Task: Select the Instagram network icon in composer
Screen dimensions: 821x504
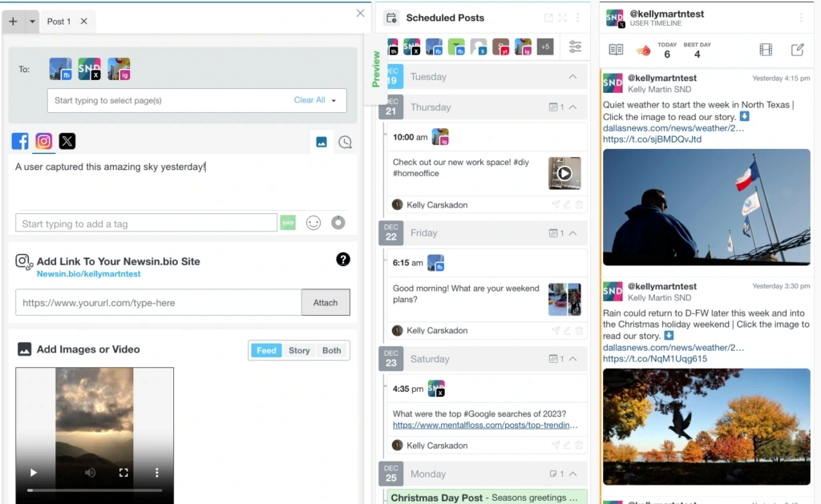Action: (44, 142)
